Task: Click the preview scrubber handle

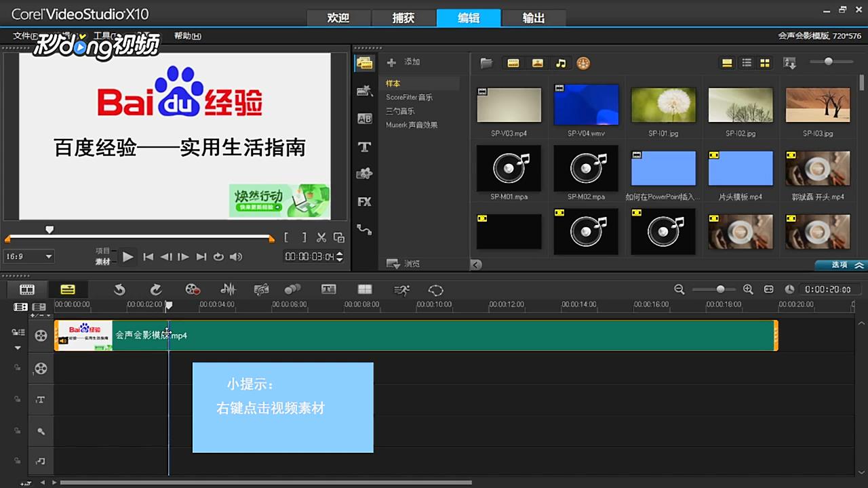Action: (x=49, y=230)
